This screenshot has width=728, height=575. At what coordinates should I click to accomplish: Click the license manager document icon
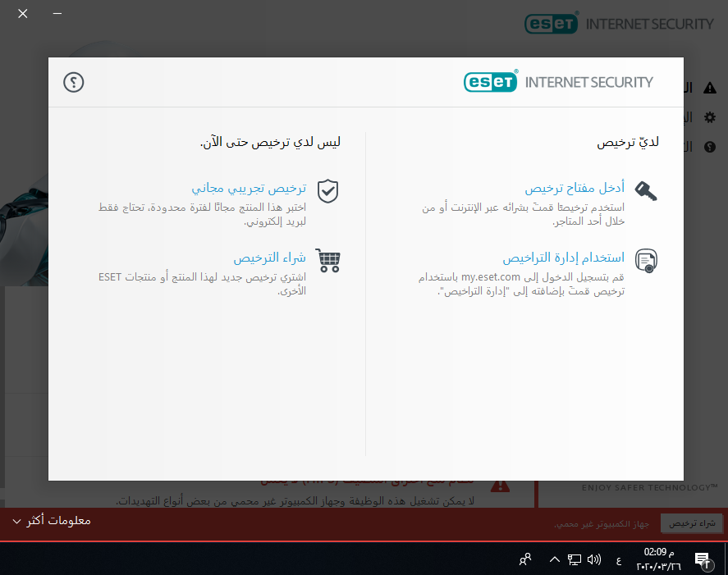[646, 261]
